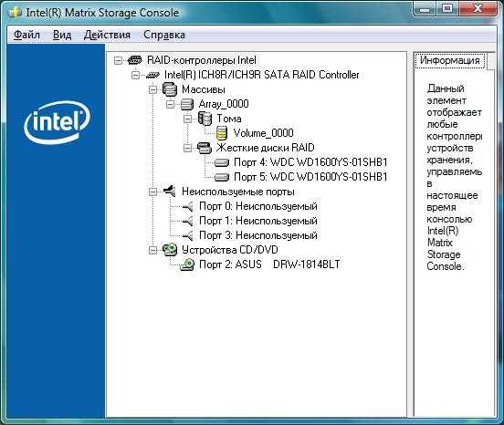Maximize the Matrix Storage Console window
The width and height of the screenshot is (504, 425).
(447, 9)
